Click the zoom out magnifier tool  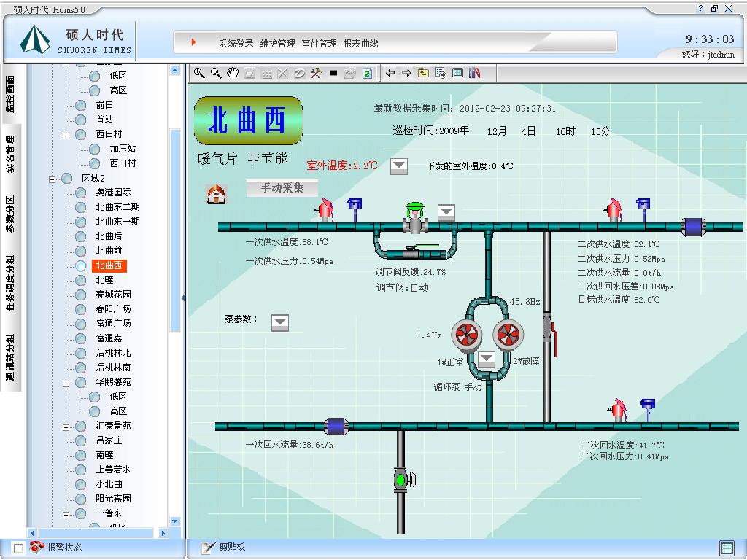point(216,73)
